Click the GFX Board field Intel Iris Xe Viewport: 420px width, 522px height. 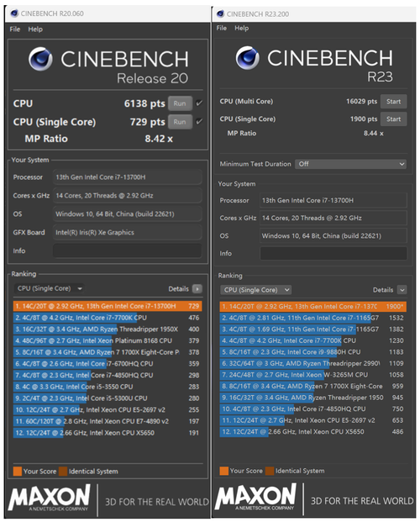(x=127, y=232)
